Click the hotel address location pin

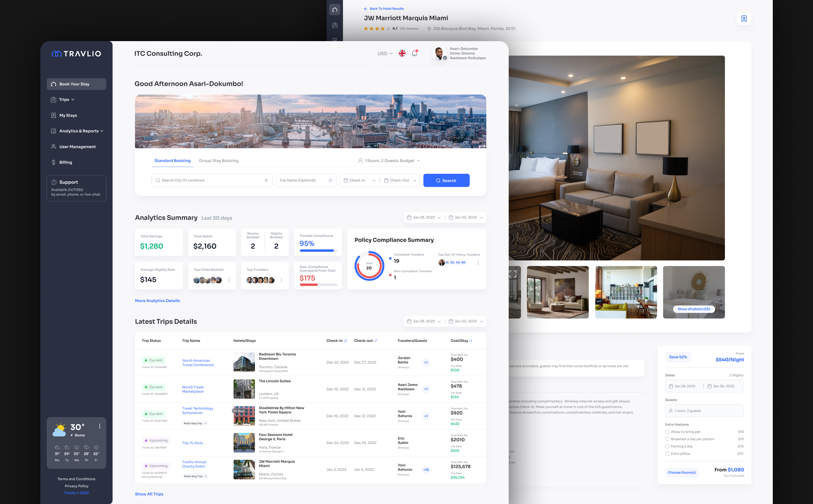click(429, 29)
